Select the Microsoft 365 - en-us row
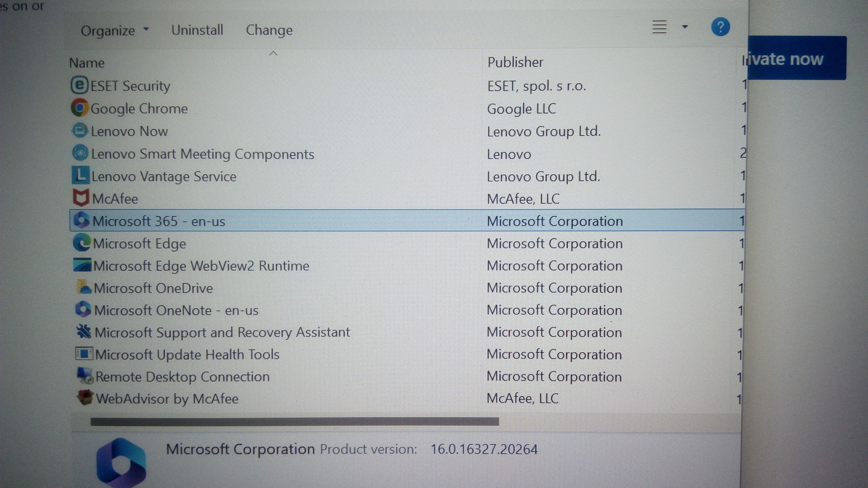This screenshot has width=868, height=488. coord(159,221)
